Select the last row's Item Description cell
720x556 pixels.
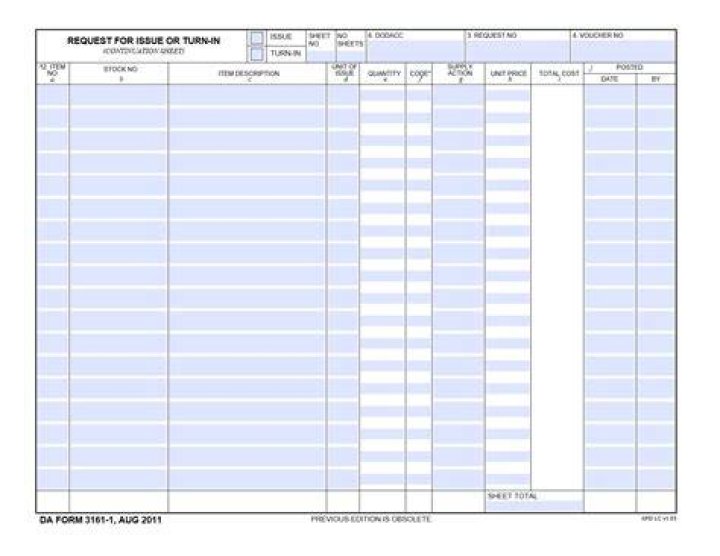click(x=247, y=479)
